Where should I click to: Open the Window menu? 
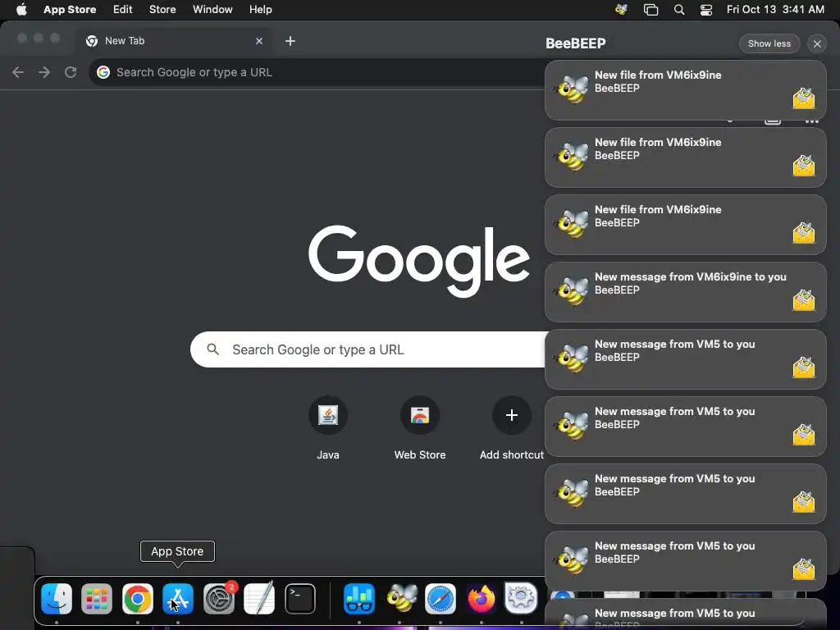pos(212,10)
